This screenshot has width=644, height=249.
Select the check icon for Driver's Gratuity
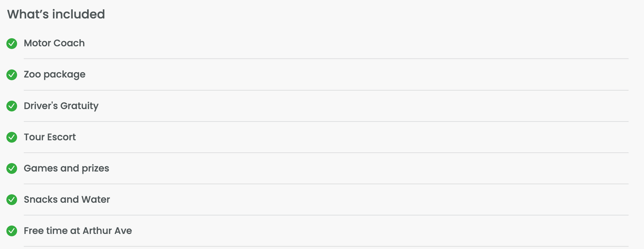[12, 106]
